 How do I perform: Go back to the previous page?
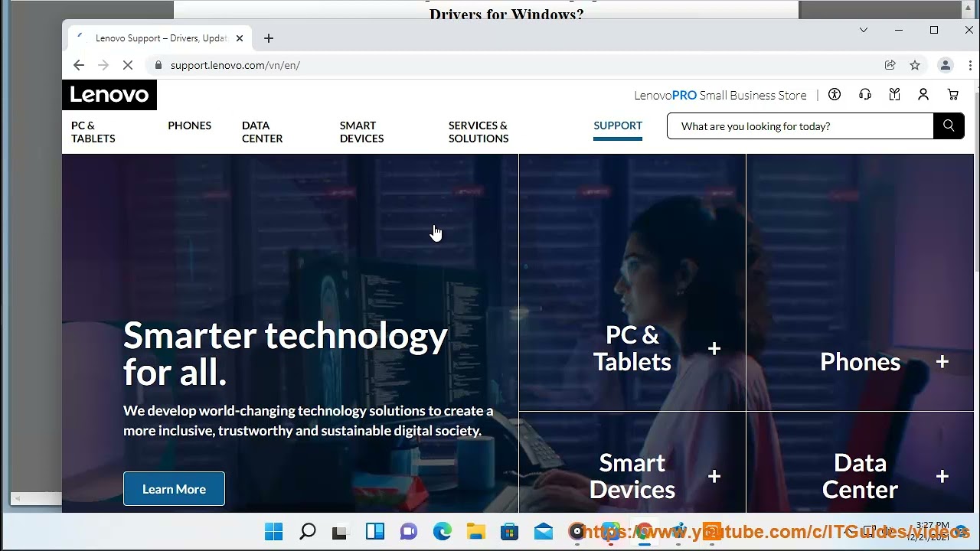point(79,65)
